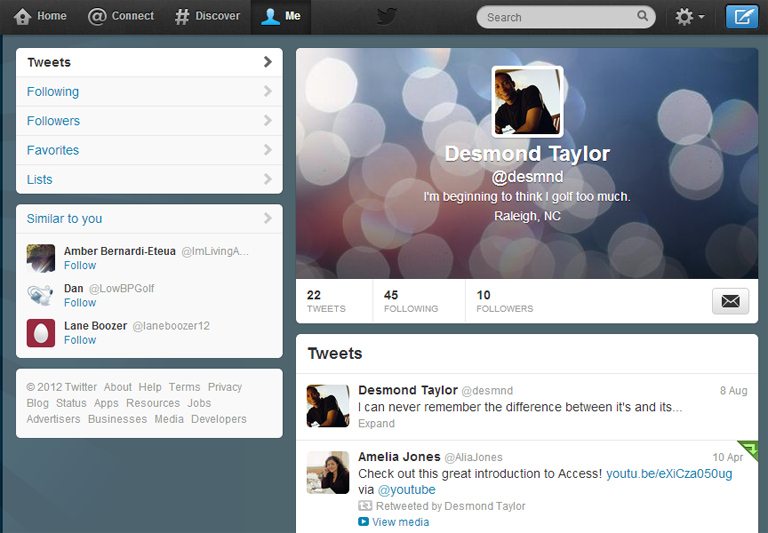Viewport: 768px width, 533px height.
Task: Click View media link
Action: (x=400, y=522)
